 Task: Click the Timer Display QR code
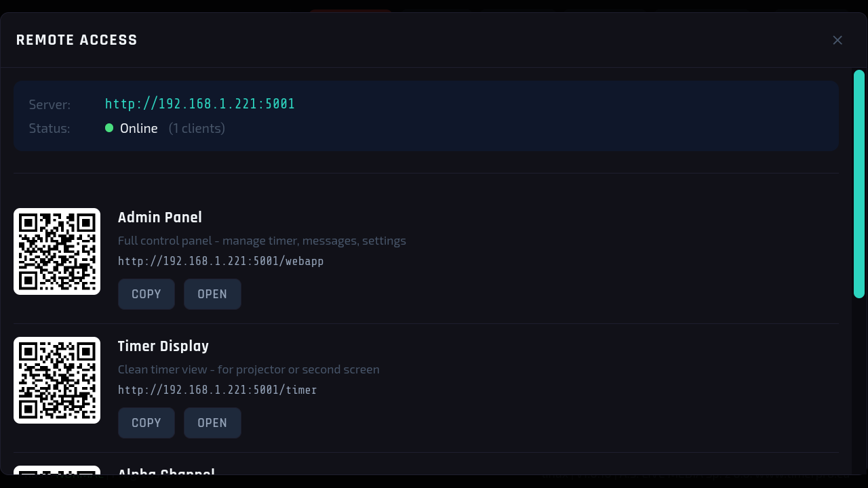coord(57,380)
